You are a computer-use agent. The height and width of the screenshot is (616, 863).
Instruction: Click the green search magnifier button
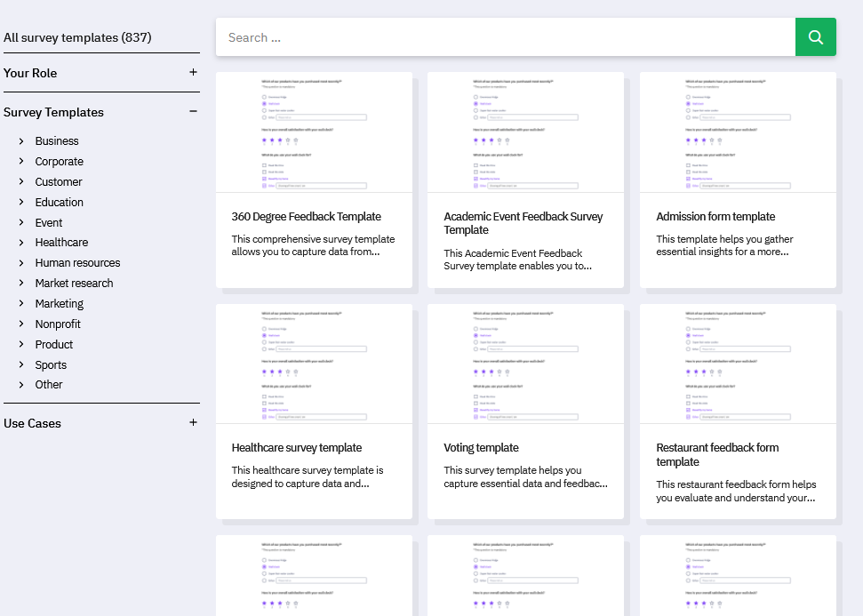pyautogui.click(x=815, y=37)
